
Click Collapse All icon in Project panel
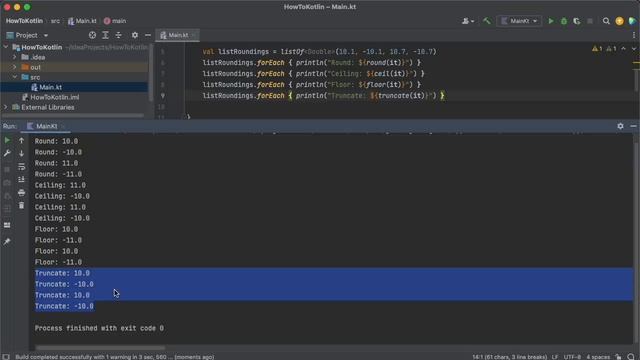118,35
